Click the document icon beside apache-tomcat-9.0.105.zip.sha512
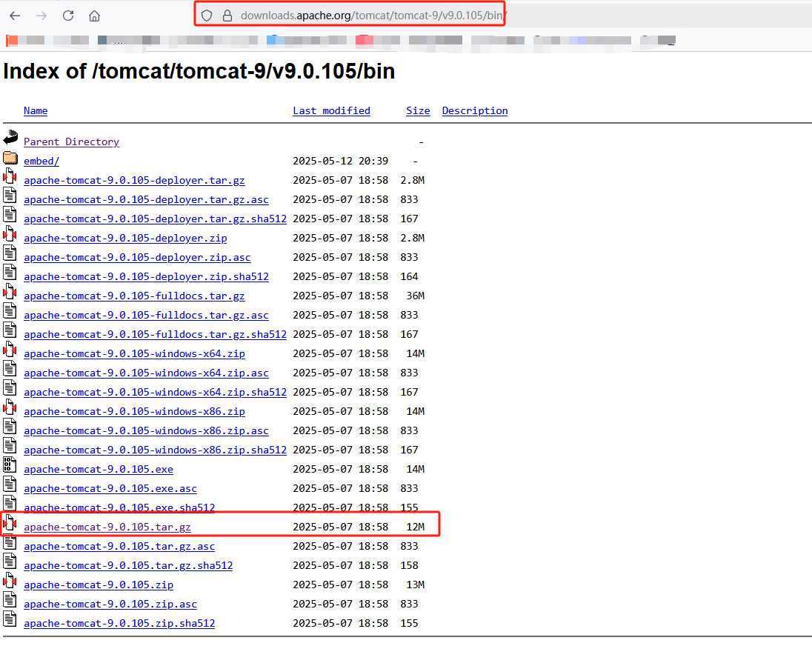812x646 pixels. [10, 619]
